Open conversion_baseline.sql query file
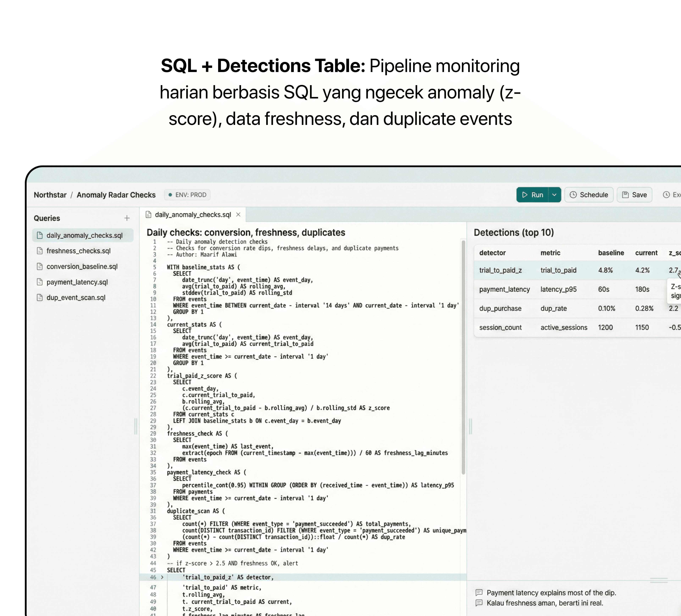Image resolution: width=681 pixels, height=616 pixels. 82,266
